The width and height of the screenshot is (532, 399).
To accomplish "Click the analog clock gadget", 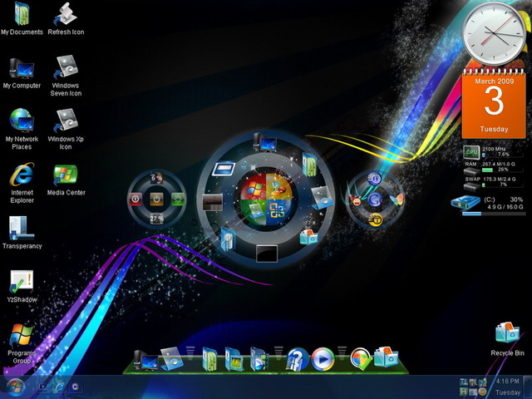I will click(x=495, y=32).
